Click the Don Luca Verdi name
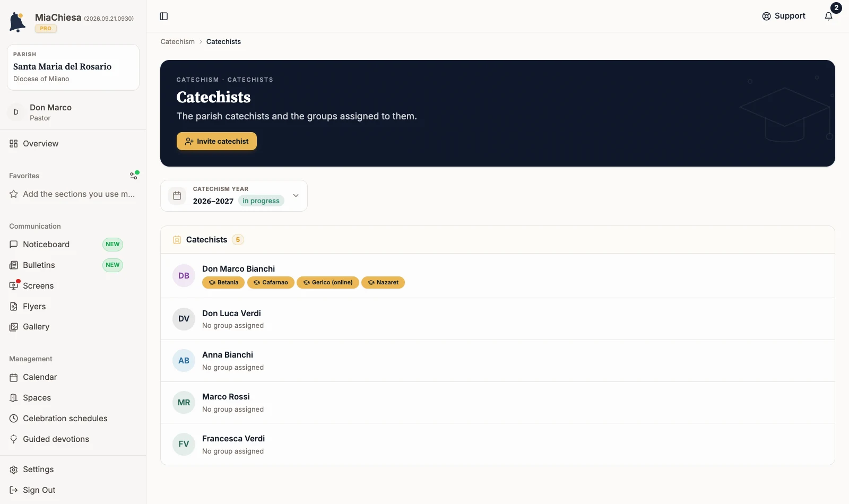The width and height of the screenshot is (849, 504). point(231,314)
